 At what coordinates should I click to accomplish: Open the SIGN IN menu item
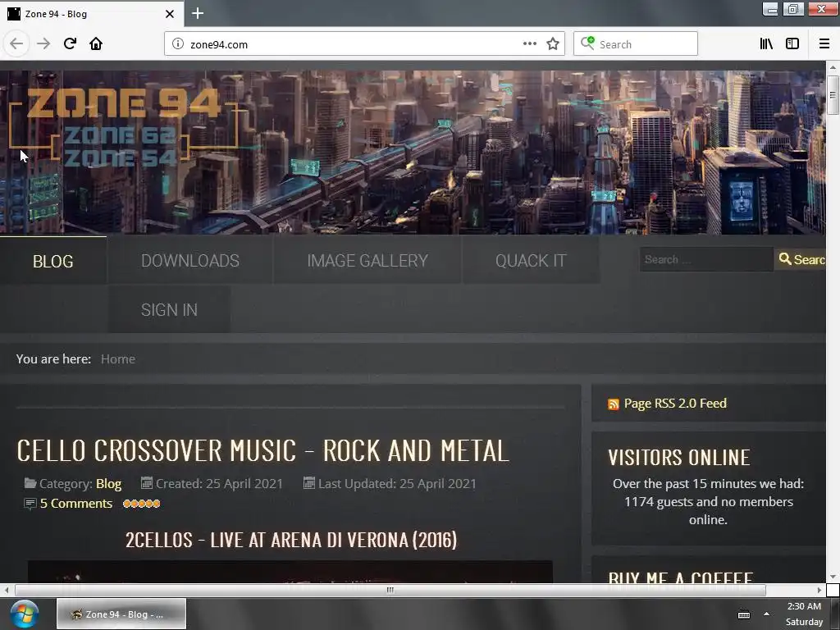click(169, 309)
